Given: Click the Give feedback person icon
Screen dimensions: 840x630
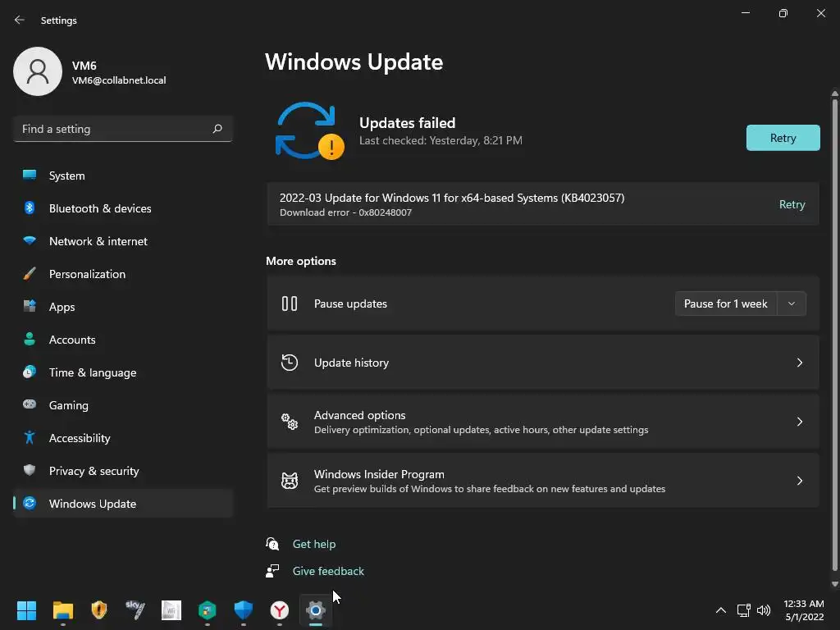Looking at the screenshot, I should 272,571.
